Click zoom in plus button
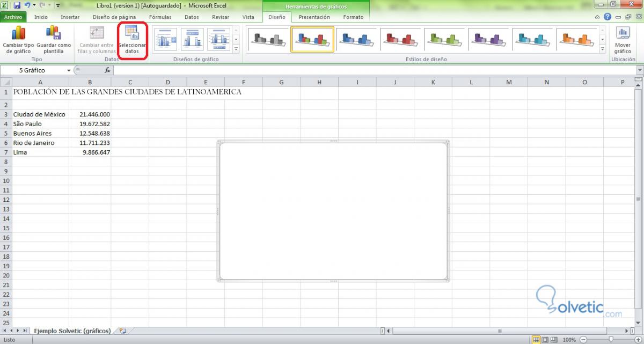Image resolution: width=644 pixels, height=344 pixels. tap(637, 340)
